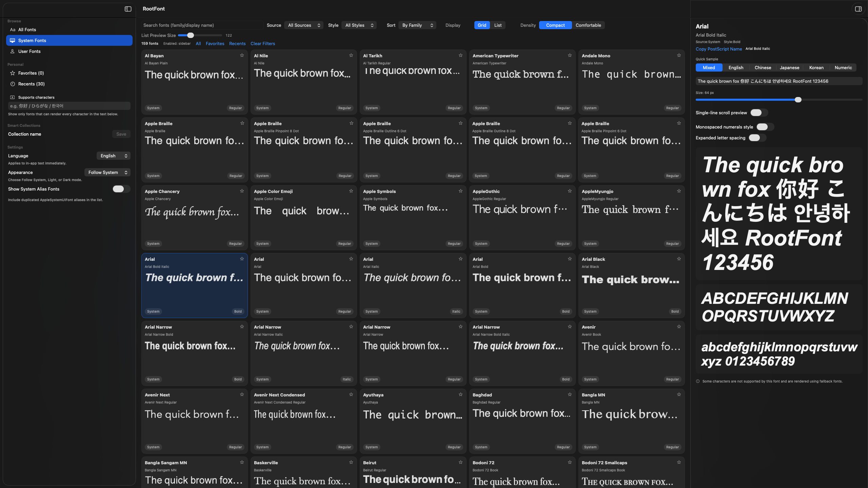Favorite Baskerville using the star icon
This screenshot has height=488, width=868.
[351, 462]
